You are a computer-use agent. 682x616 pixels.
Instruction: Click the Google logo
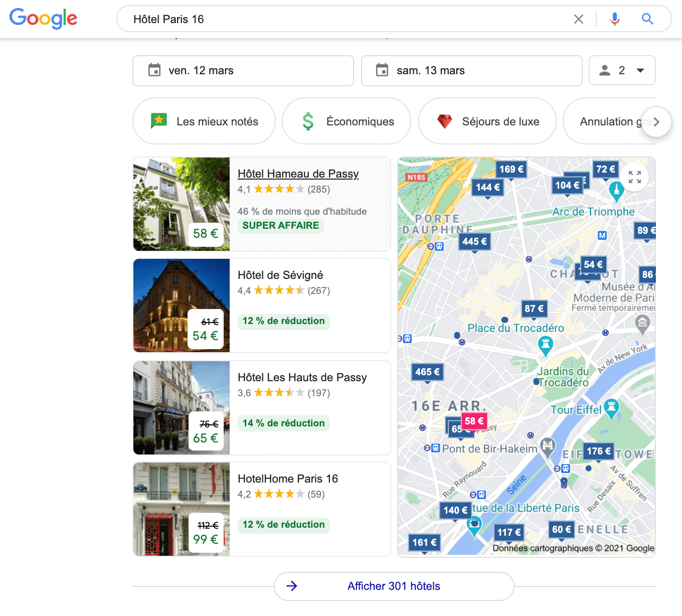(44, 19)
